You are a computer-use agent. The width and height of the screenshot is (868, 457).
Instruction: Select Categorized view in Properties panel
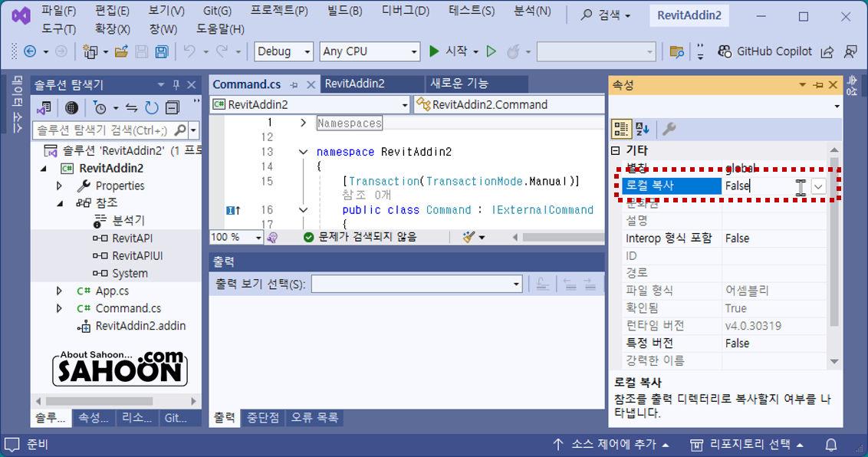[x=621, y=129]
